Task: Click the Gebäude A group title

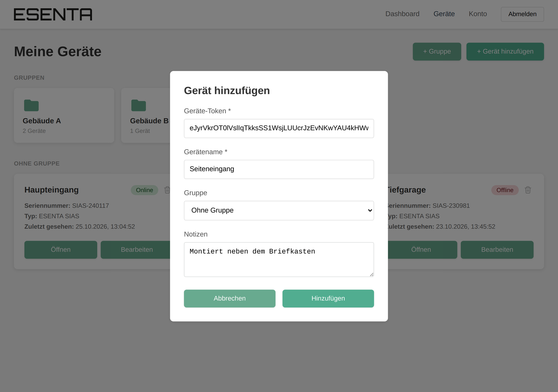Action: coord(42,121)
